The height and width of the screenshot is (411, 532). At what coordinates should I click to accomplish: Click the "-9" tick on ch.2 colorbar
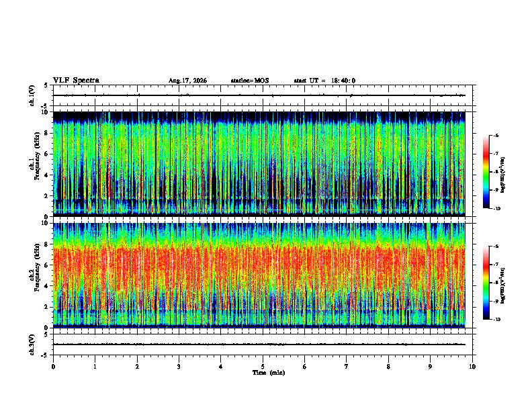496,301
